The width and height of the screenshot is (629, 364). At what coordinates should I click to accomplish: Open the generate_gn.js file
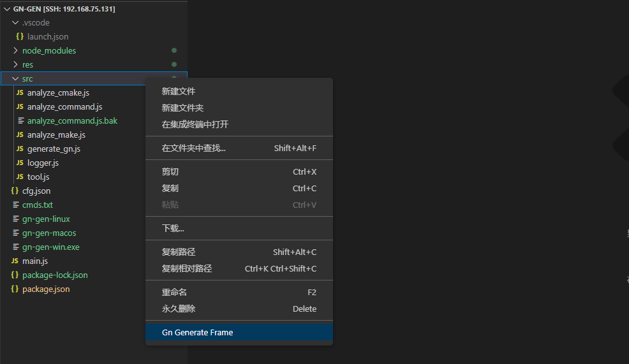pos(54,149)
